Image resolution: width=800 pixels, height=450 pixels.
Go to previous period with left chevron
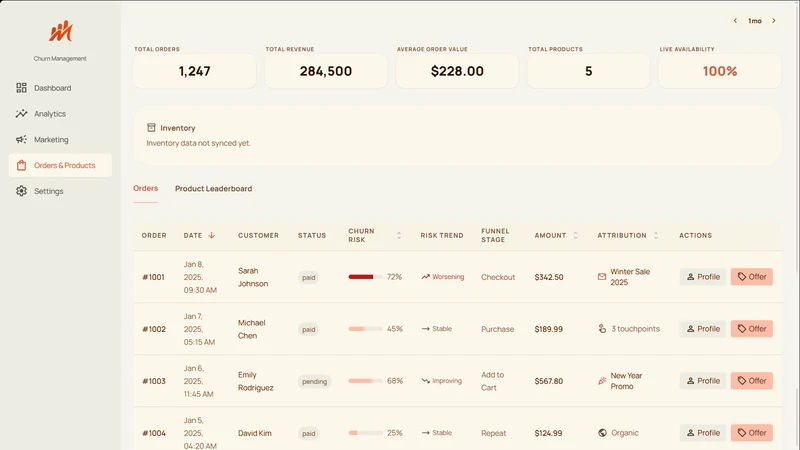coord(735,21)
